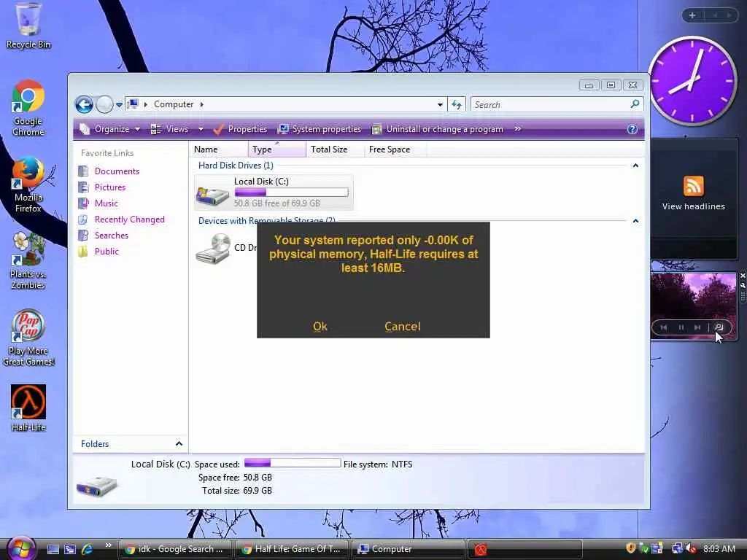Go to previous slide in slideshow gadget

(x=664, y=327)
